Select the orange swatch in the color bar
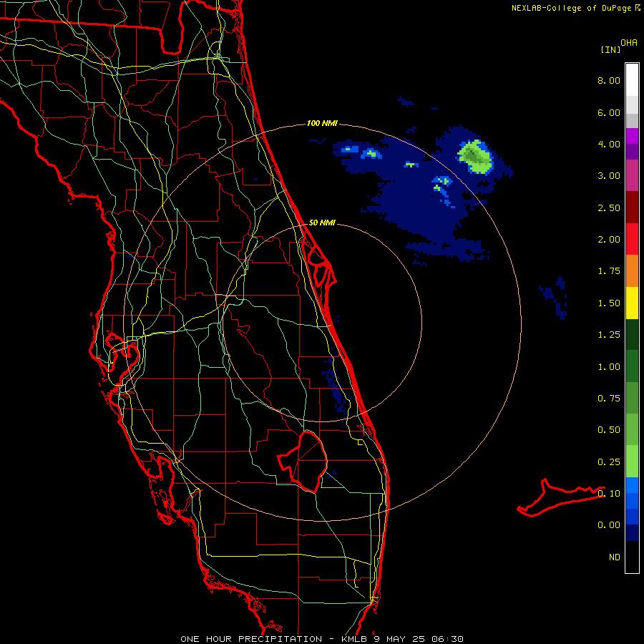644x644 pixels. [632, 271]
